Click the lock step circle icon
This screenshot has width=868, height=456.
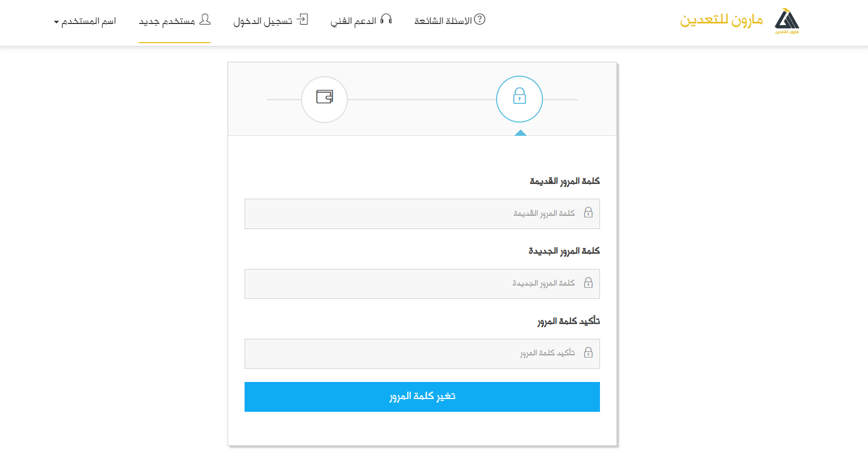pyautogui.click(x=519, y=99)
